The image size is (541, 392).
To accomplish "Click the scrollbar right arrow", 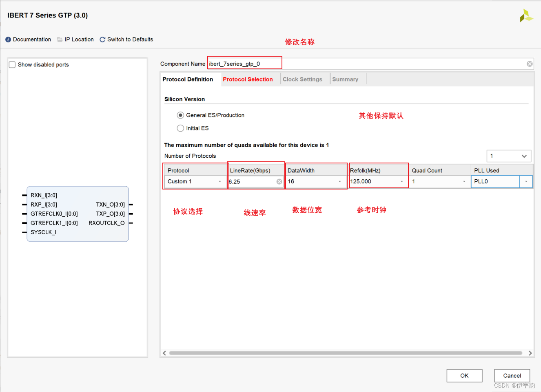I will click(530, 353).
